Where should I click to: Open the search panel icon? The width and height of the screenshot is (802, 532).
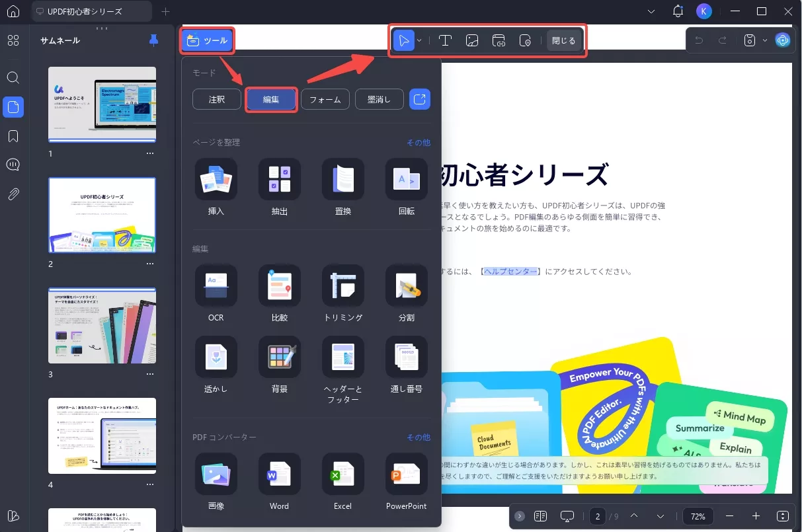tap(13, 77)
